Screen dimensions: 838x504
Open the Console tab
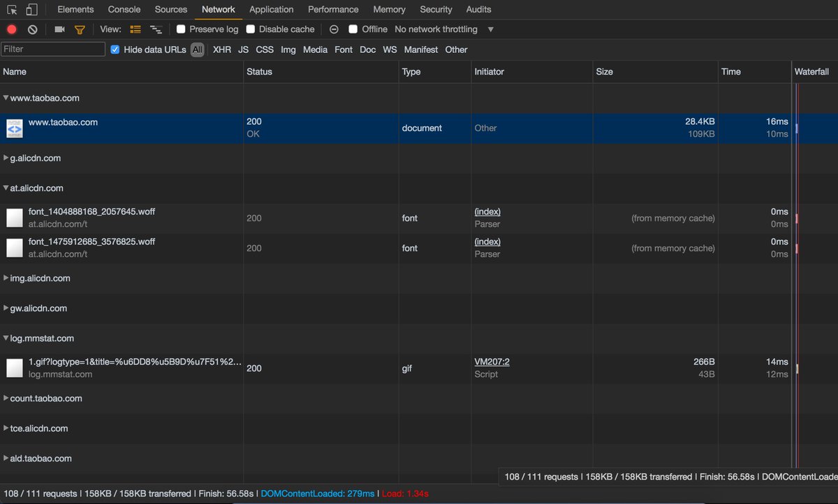pos(124,10)
